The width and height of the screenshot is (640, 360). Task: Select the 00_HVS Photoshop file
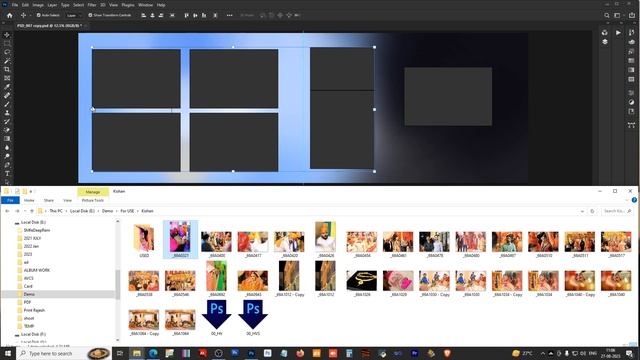pos(253,318)
